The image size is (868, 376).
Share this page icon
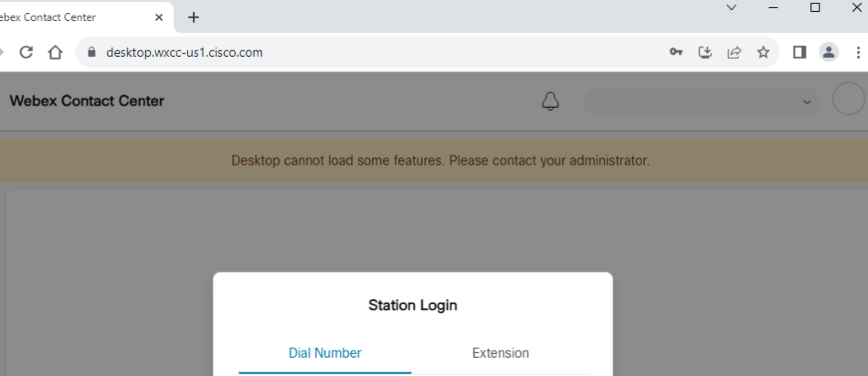[x=734, y=52]
